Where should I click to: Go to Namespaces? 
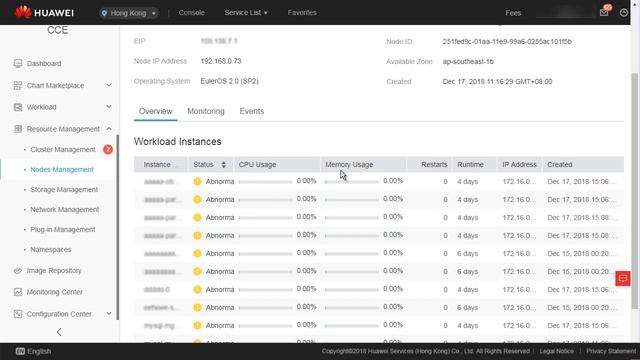click(51, 249)
